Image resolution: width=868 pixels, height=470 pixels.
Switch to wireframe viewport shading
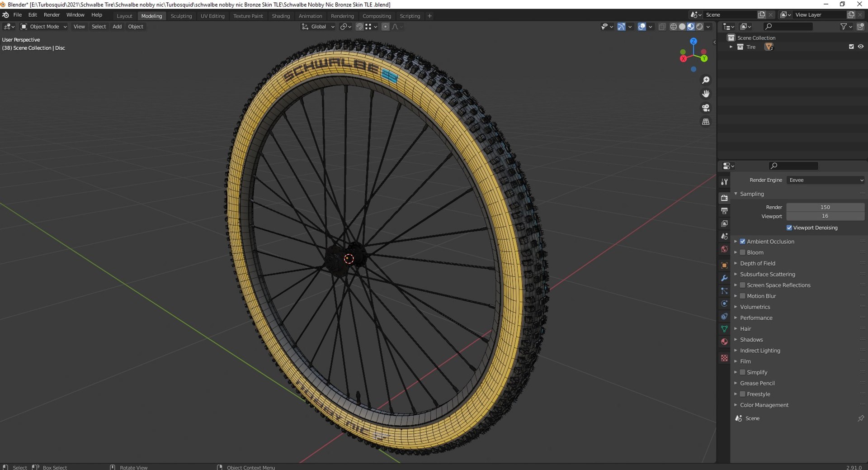[674, 27]
